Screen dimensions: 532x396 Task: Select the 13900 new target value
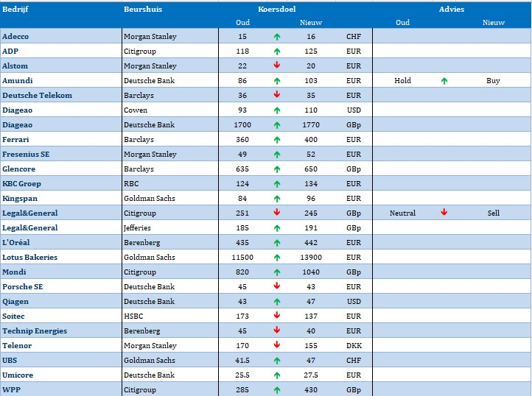[x=311, y=258]
